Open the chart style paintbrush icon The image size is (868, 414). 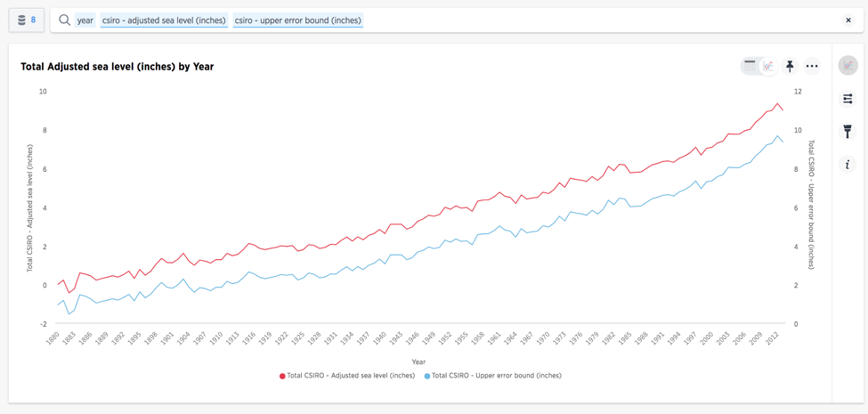click(848, 132)
